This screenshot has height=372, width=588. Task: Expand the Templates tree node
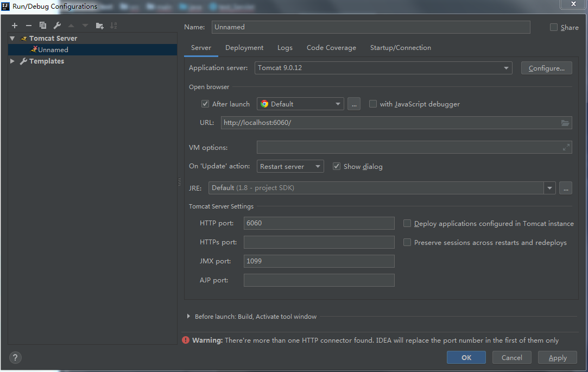click(x=12, y=61)
